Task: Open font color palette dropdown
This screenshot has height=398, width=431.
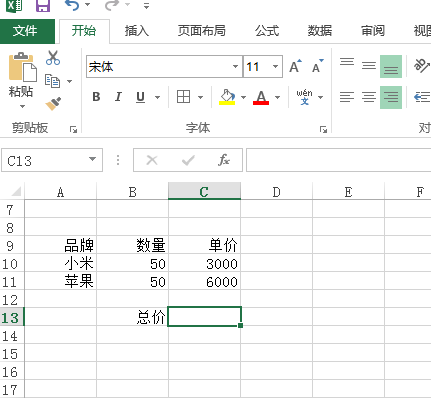Action: tap(277, 97)
